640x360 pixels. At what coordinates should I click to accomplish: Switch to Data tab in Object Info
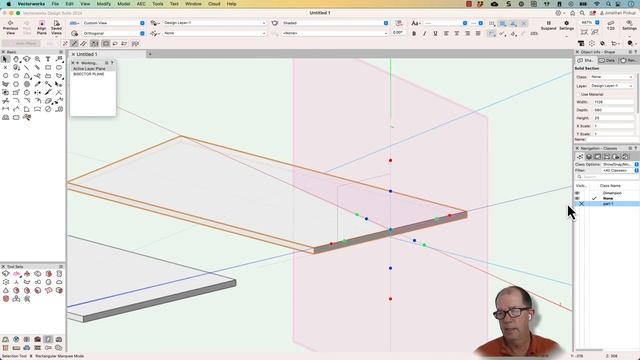tap(607, 60)
